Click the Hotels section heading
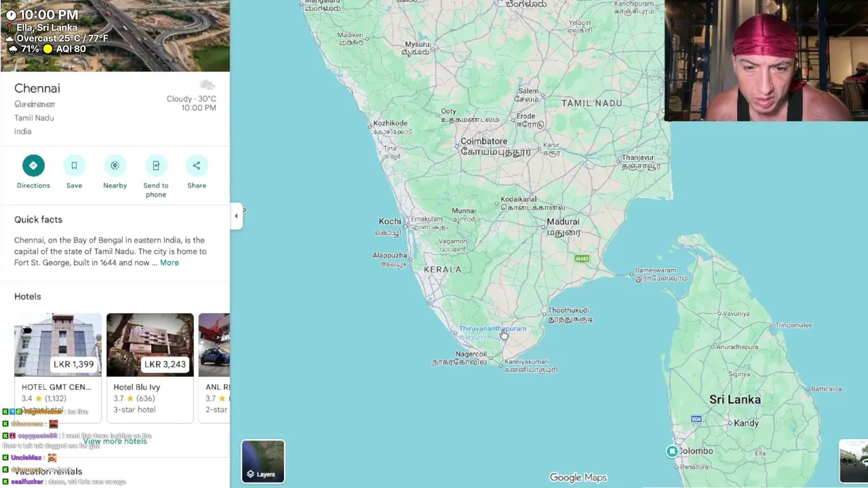Image resolution: width=868 pixels, height=488 pixels. click(x=28, y=296)
